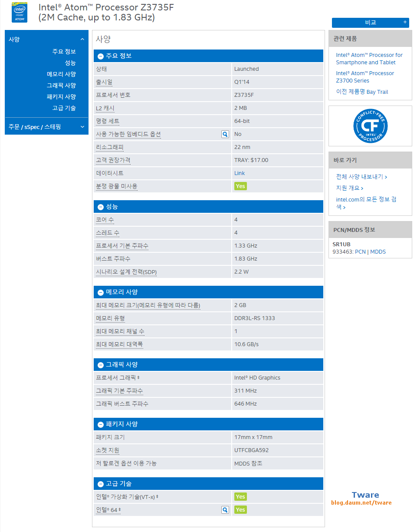Click the UTFCBGA592 socket value
Screen dimensions: 417x532
252,450
